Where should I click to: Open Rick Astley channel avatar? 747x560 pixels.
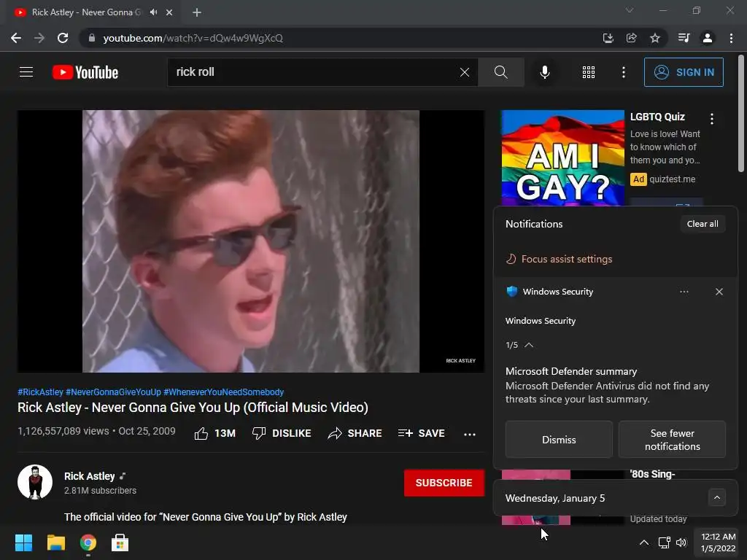tap(35, 482)
